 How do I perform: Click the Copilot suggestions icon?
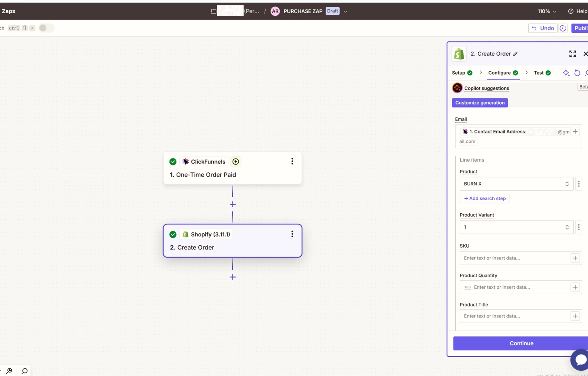click(457, 88)
